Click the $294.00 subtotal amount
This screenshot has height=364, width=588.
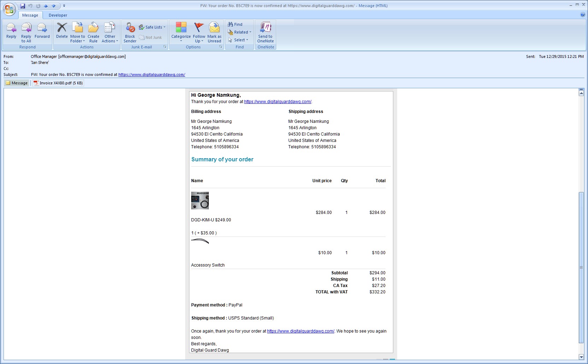pyautogui.click(x=377, y=273)
